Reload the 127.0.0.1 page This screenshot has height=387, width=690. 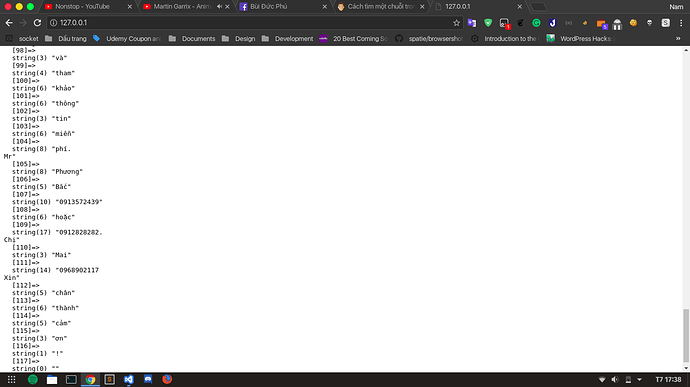(x=37, y=23)
